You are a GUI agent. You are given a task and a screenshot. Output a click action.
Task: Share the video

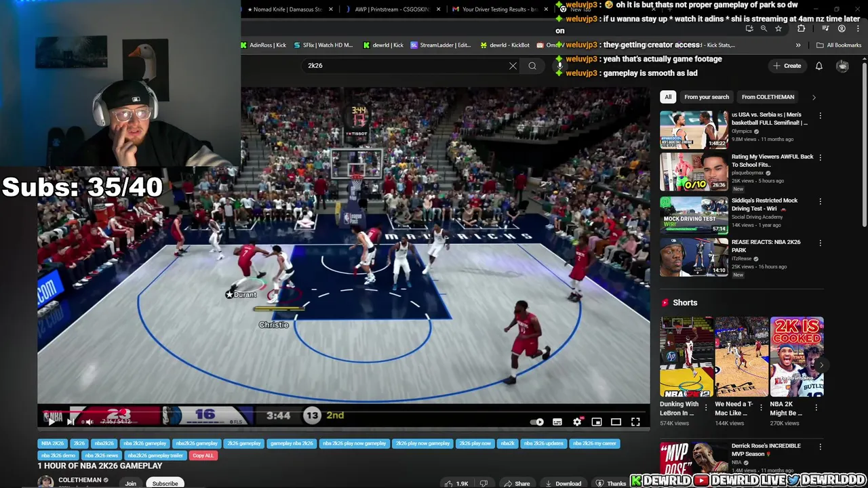(x=517, y=483)
